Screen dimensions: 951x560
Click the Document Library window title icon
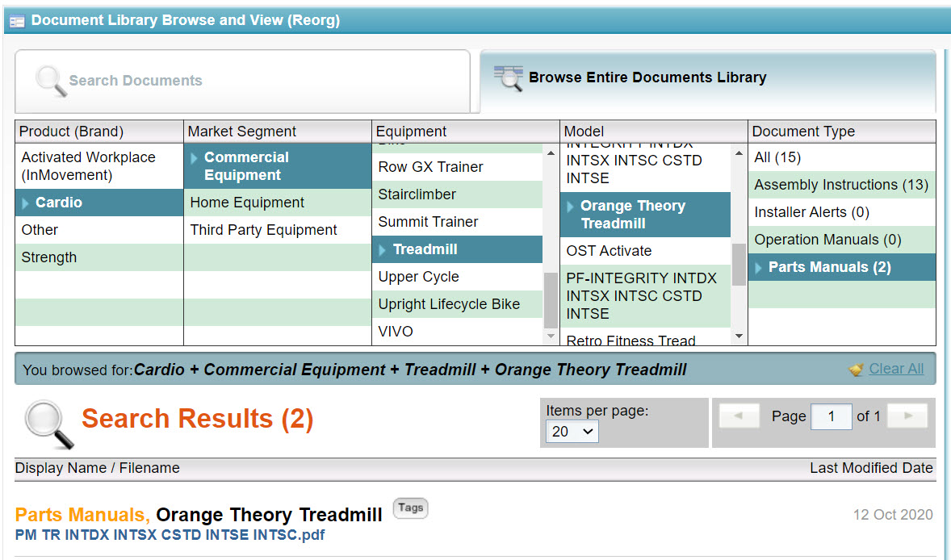coord(17,21)
